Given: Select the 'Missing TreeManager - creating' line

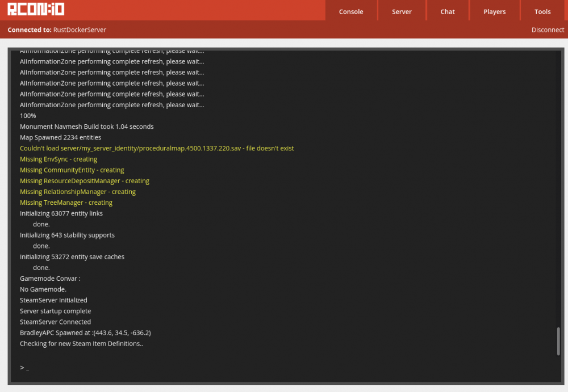Looking at the screenshot, I should click(x=66, y=203).
